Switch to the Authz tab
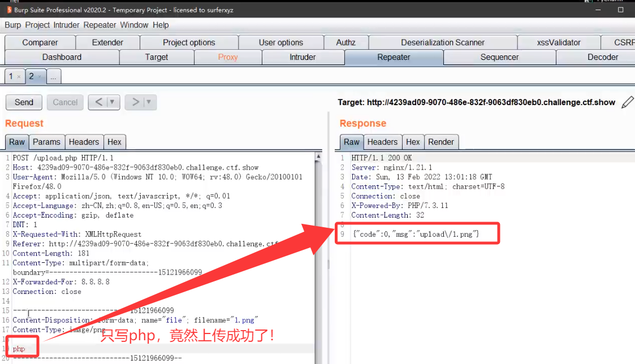 [346, 42]
